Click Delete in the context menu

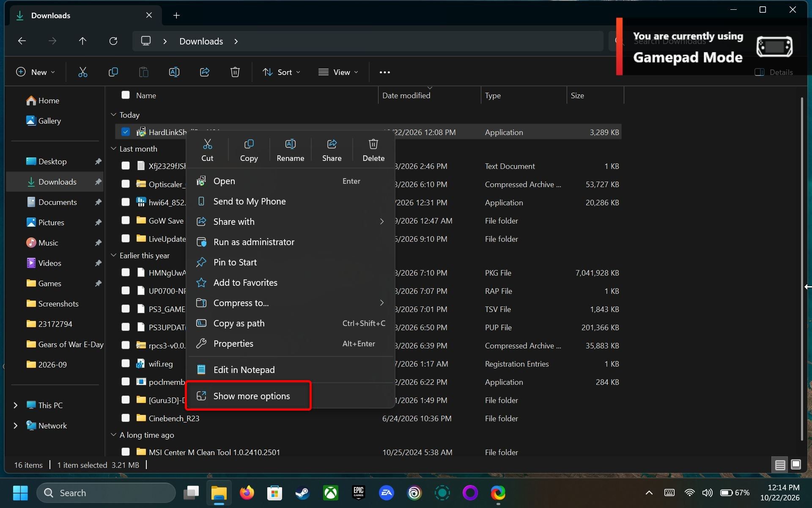pos(373,150)
